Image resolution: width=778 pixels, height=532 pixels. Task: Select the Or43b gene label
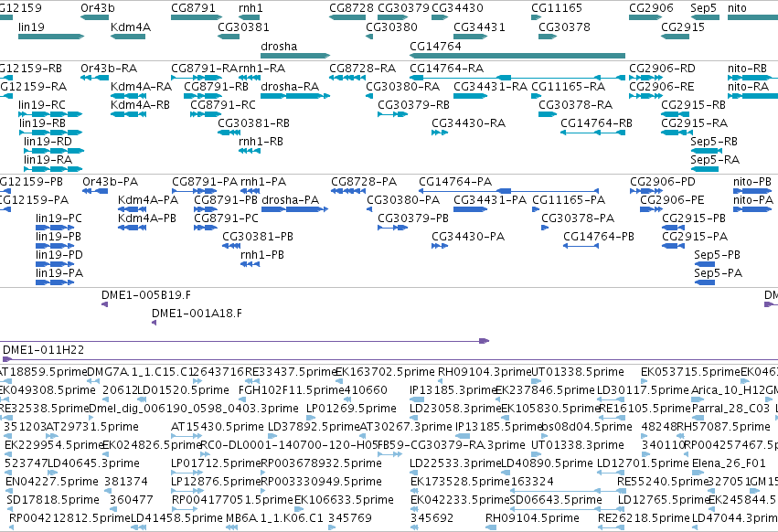pos(98,8)
